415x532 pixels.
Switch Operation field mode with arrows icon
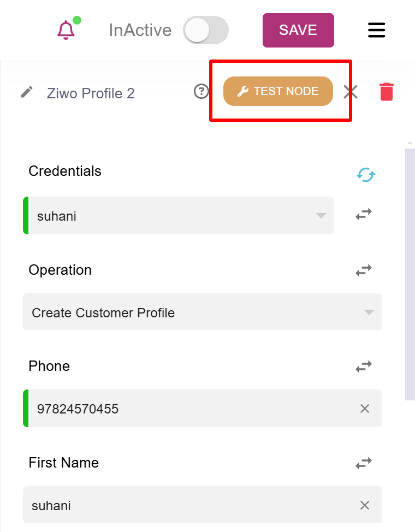click(x=364, y=270)
